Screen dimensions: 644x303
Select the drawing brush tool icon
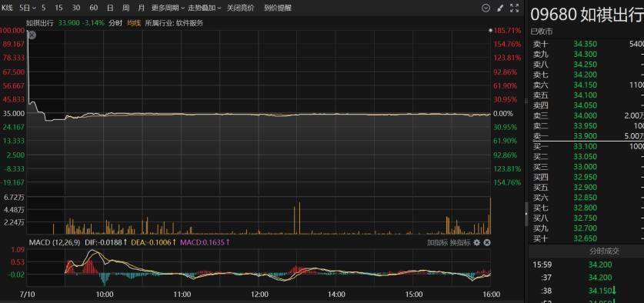[500, 8]
